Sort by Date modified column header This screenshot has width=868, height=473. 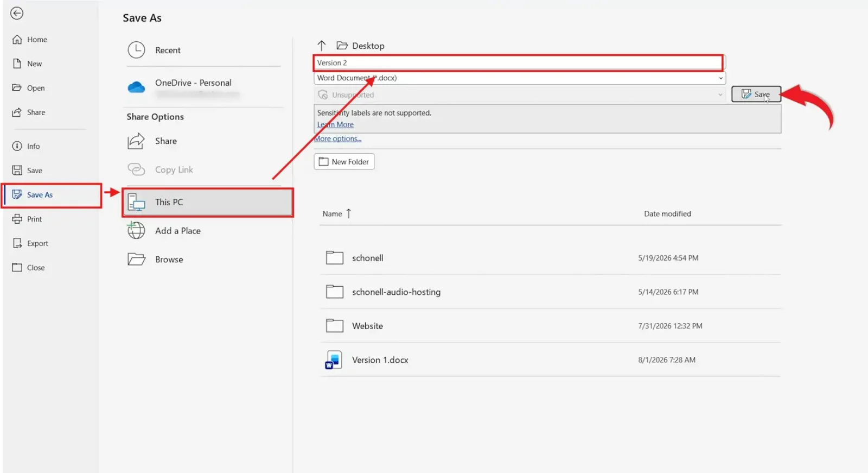pyautogui.click(x=667, y=214)
